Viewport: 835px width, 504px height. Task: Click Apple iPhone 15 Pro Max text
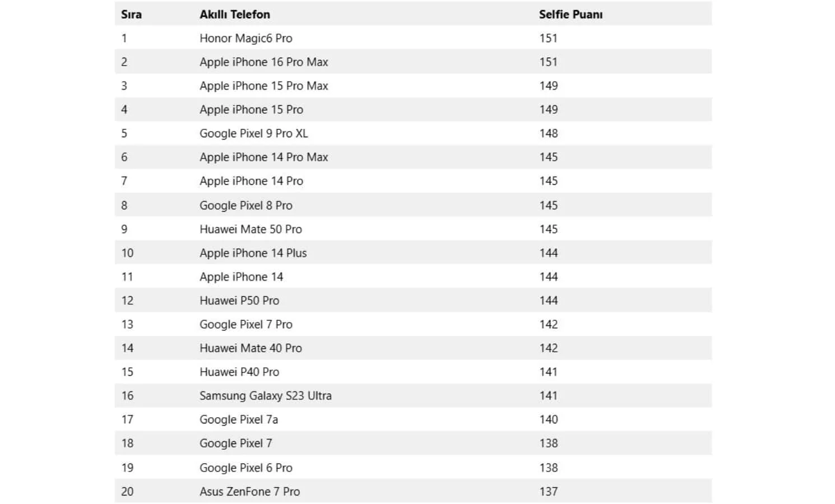(x=264, y=86)
